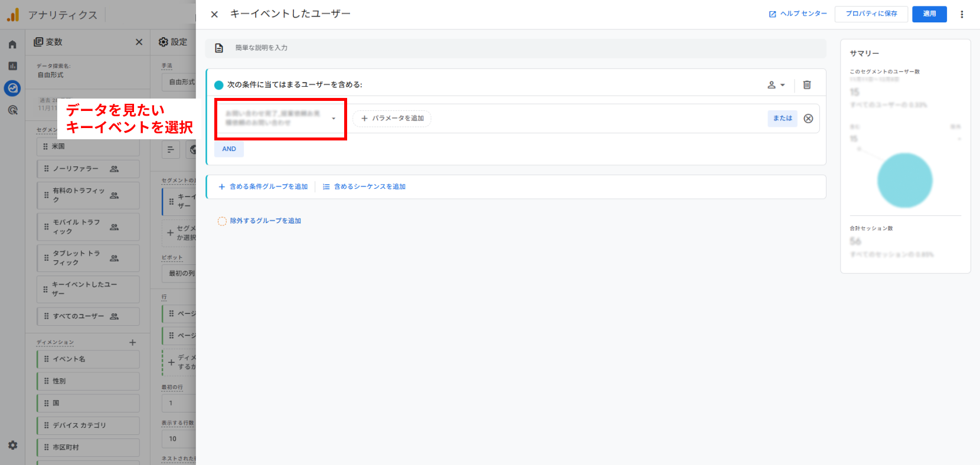Click the description input field
The width and height of the screenshot is (980, 465).
[x=515, y=48]
